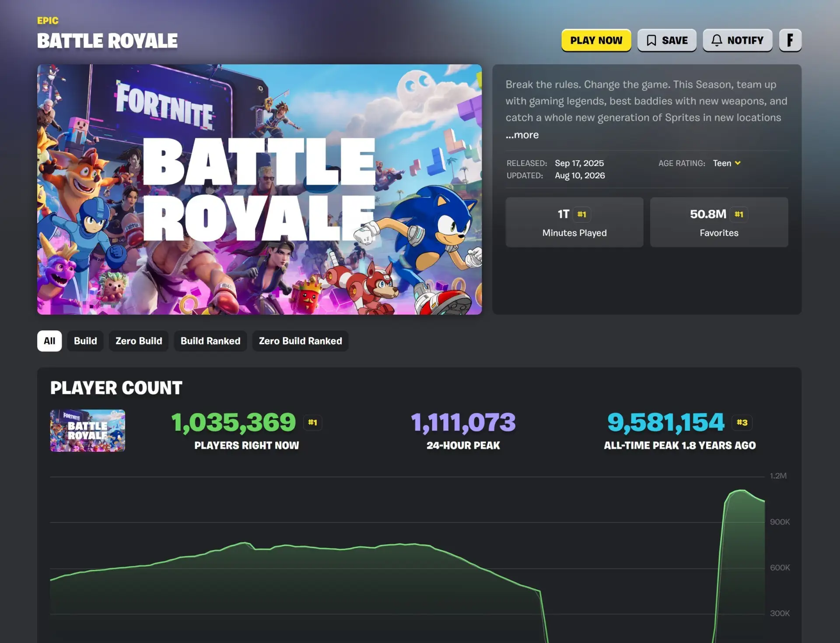Viewport: 840px width, 643px height.
Task: Expand the Teen age rating chevron
Action: click(x=738, y=163)
